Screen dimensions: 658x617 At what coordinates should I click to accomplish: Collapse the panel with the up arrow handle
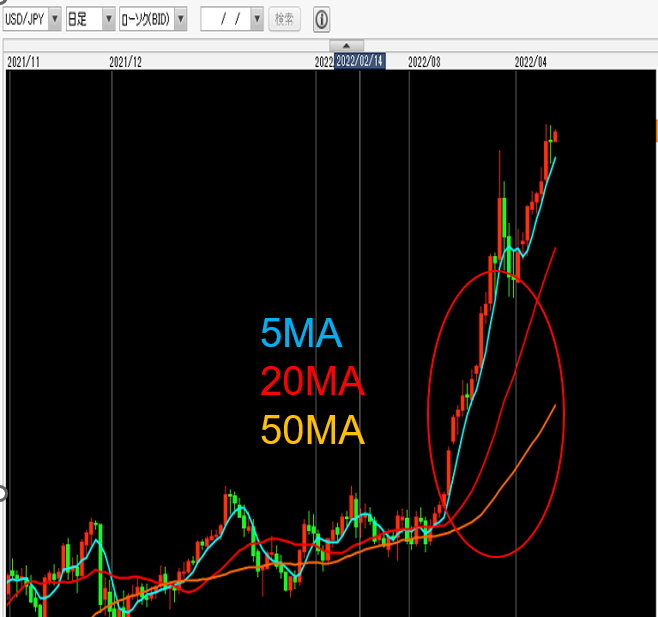[346, 46]
